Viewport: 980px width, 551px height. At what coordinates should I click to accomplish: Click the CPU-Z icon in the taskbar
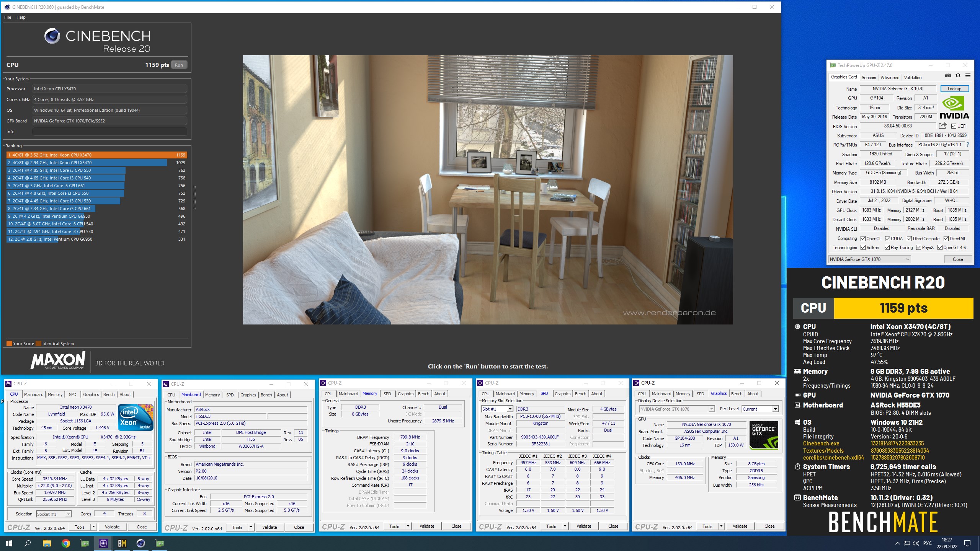(103, 543)
